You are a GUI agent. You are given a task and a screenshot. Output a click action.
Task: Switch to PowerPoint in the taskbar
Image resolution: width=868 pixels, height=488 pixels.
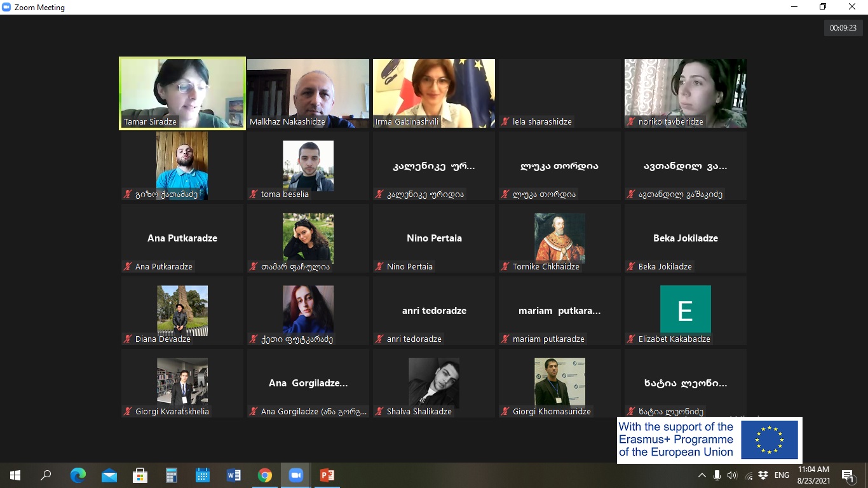coord(327,475)
